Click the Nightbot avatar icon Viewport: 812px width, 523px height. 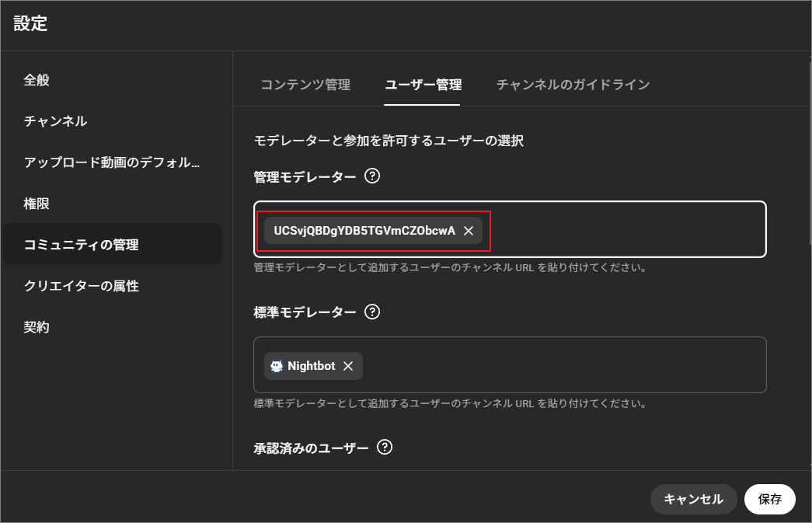coord(276,365)
